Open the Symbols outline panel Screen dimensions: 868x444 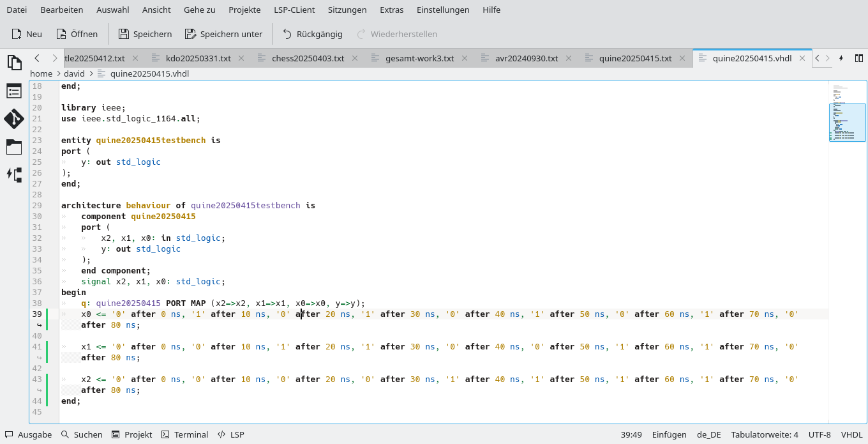(x=14, y=91)
